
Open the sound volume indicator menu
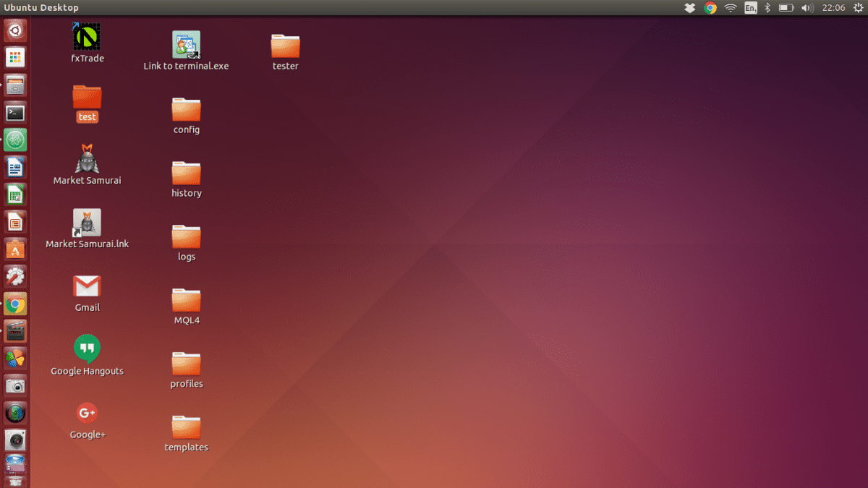click(807, 8)
